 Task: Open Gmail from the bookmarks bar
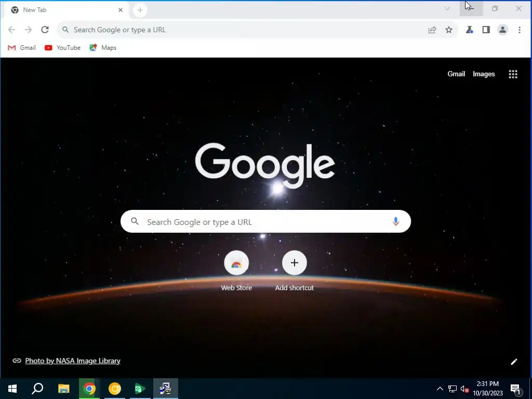(x=22, y=48)
